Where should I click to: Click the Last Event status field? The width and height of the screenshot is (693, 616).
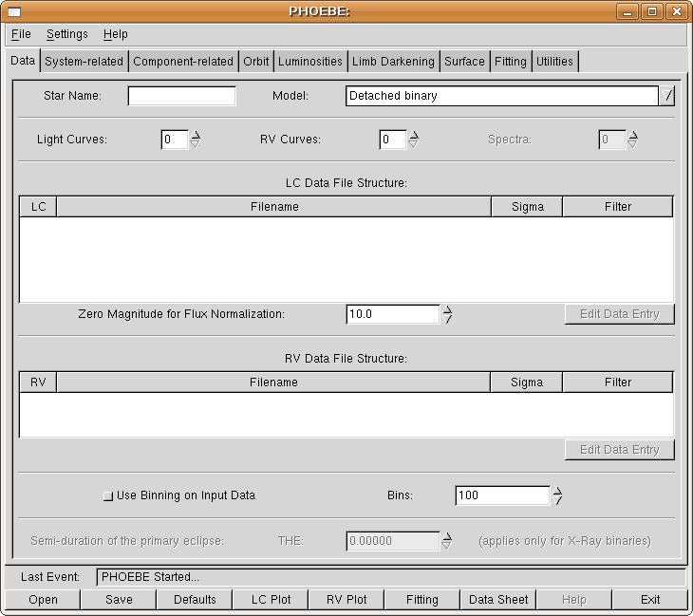point(391,577)
